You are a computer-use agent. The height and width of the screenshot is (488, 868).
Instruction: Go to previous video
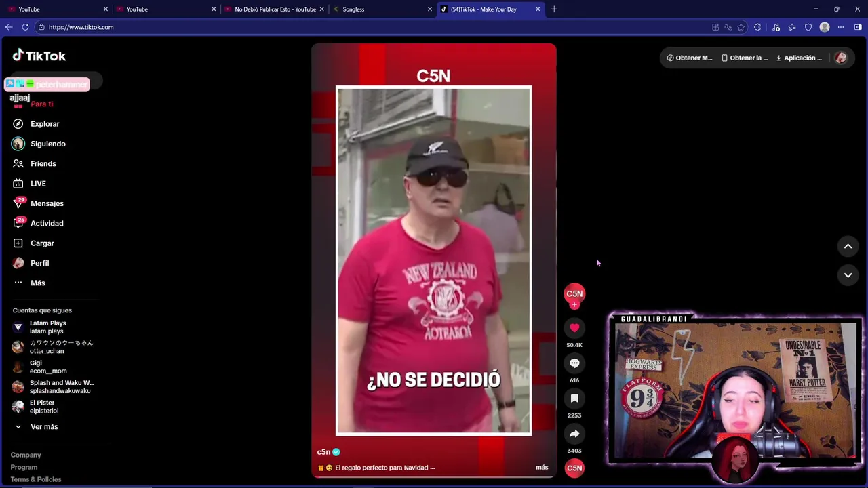pos(848,247)
